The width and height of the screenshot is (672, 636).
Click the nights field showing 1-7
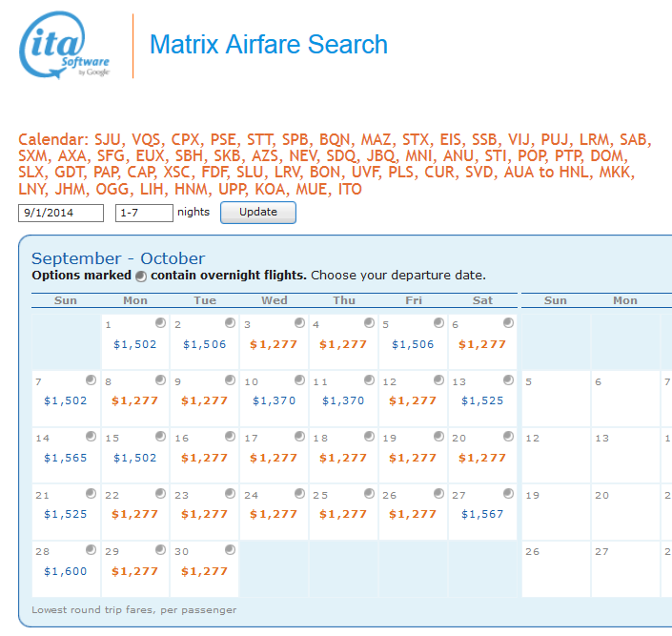click(144, 213)
